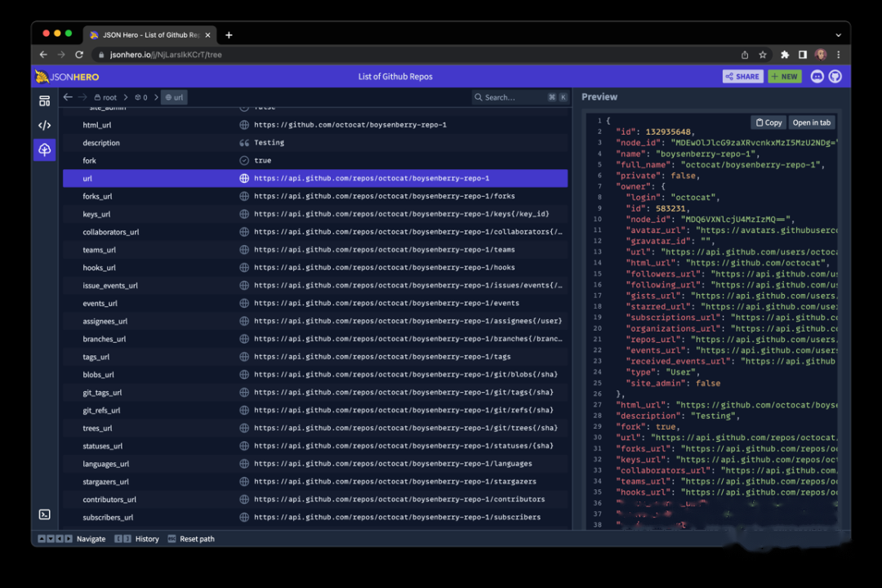Copy the preview JSON
The width and height of the screenshot is (882, 588).
769,122
